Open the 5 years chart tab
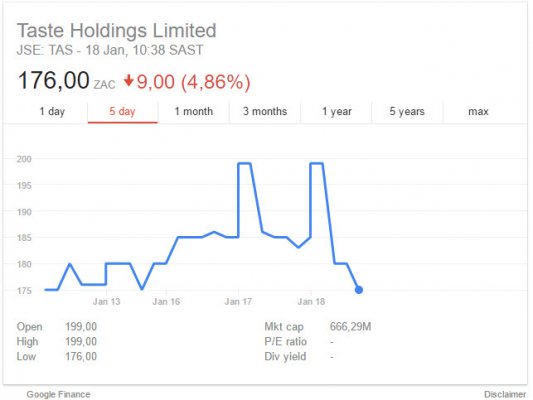 click(x=407, y=111)
